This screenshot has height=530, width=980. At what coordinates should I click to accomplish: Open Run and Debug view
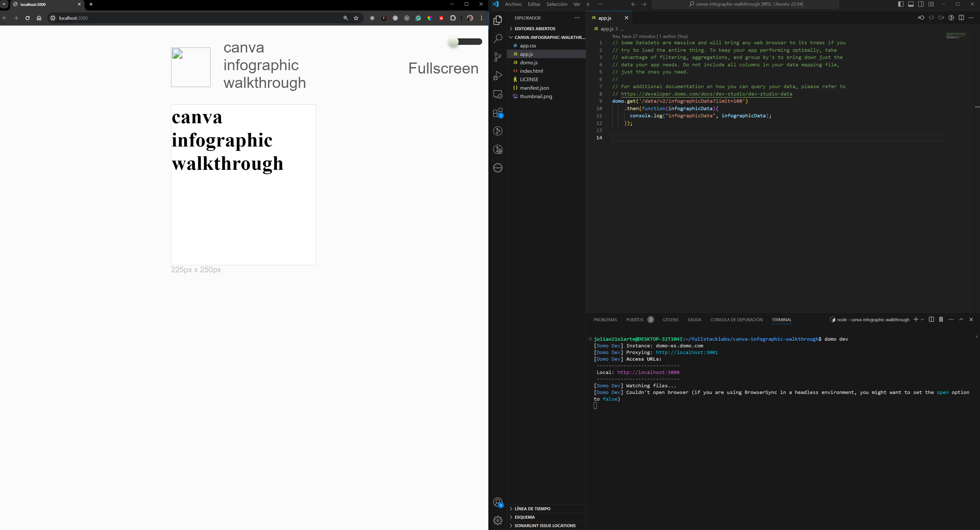click(498, 76)
